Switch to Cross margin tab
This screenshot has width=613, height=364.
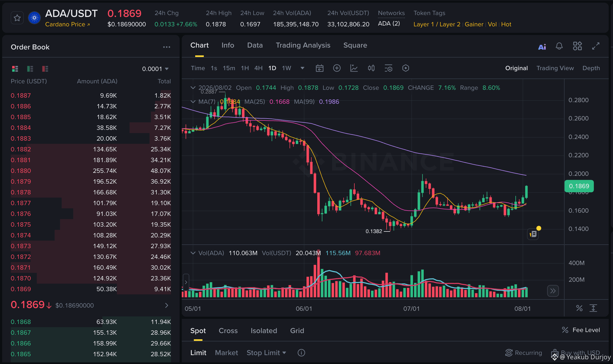[228, 331]
